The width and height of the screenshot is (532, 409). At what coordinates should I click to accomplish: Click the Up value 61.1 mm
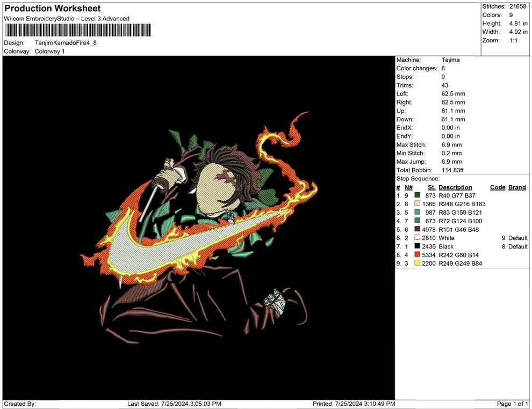point(454,111)
